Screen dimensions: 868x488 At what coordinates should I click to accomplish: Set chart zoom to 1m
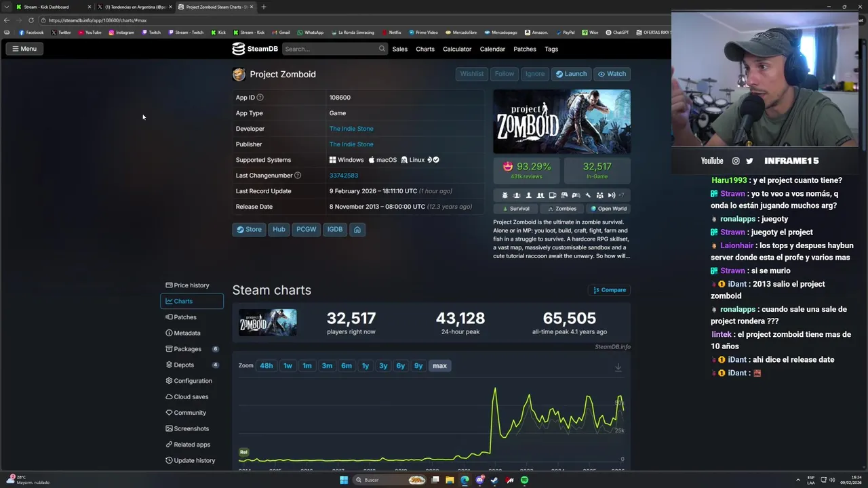pyautogui.click(x=307, y=366)
